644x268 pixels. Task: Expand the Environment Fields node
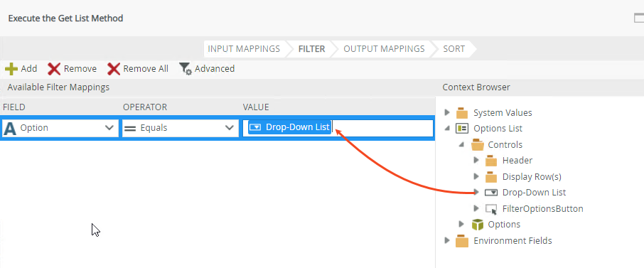point(447,240)
